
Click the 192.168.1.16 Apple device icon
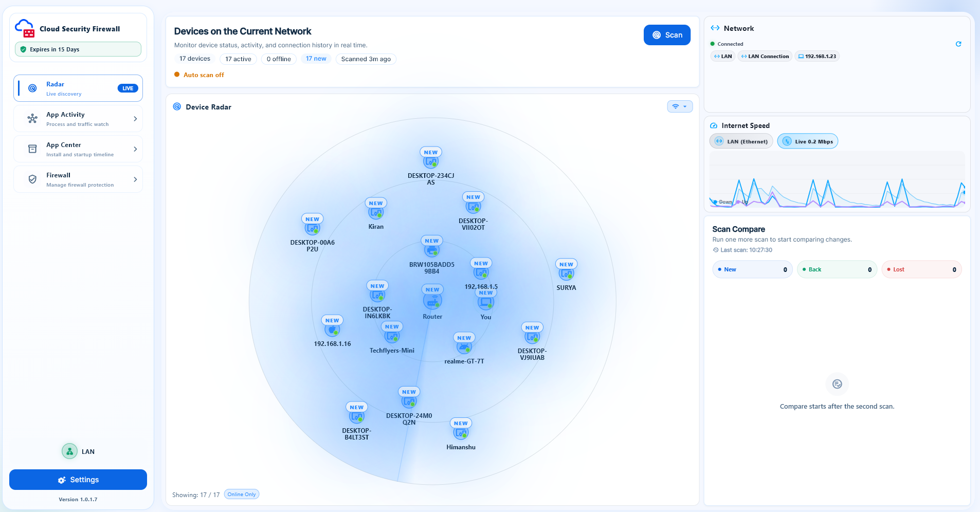[332, 330]
